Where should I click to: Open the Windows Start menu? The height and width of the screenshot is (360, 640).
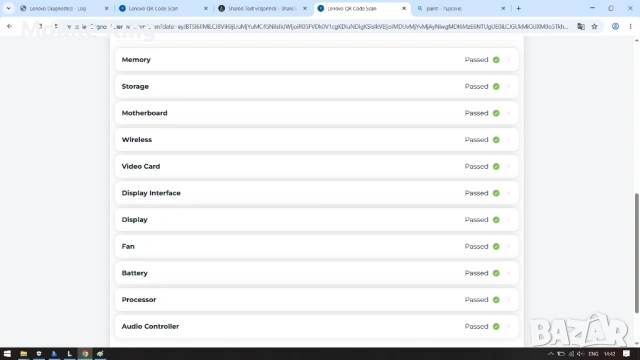(x=7, y=353)
